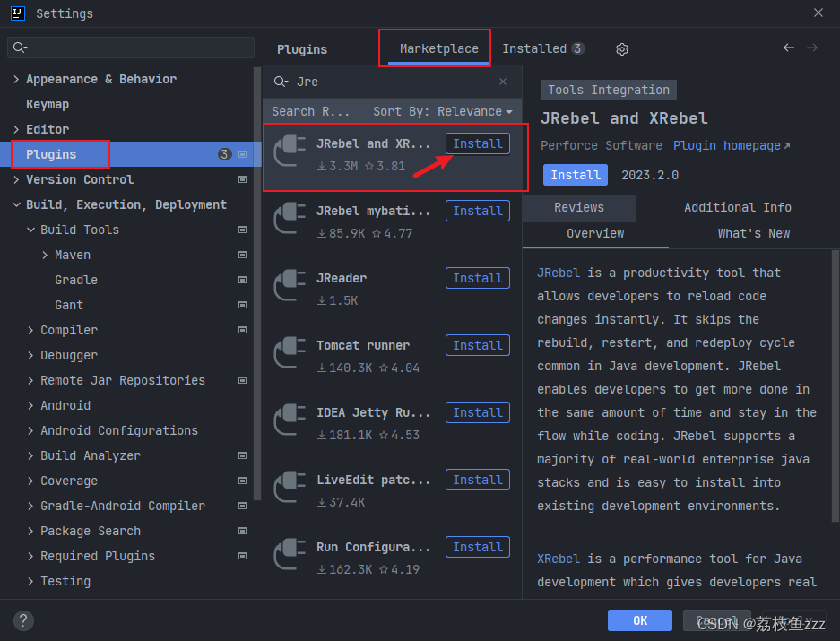840x641 pixels.
Task: Click the plugin search field
Action: 392,82
